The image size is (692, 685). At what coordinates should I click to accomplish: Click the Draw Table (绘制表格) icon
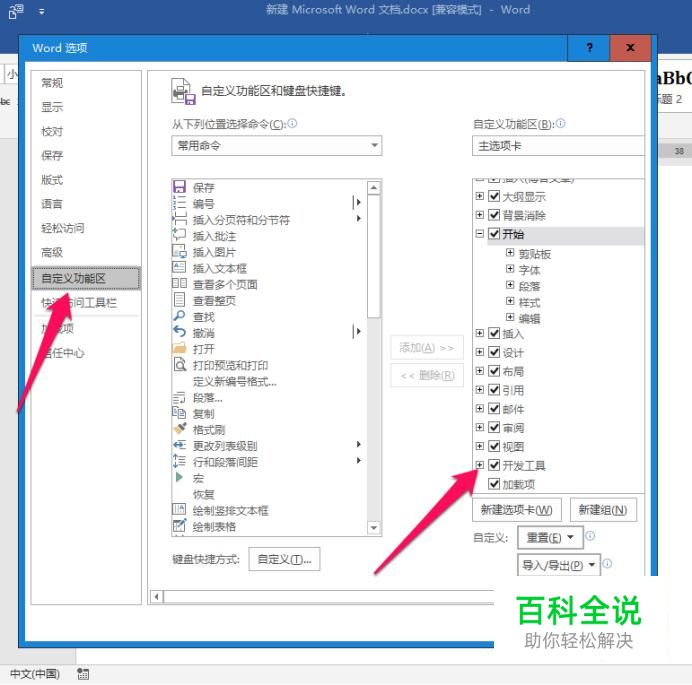[179, 526]
